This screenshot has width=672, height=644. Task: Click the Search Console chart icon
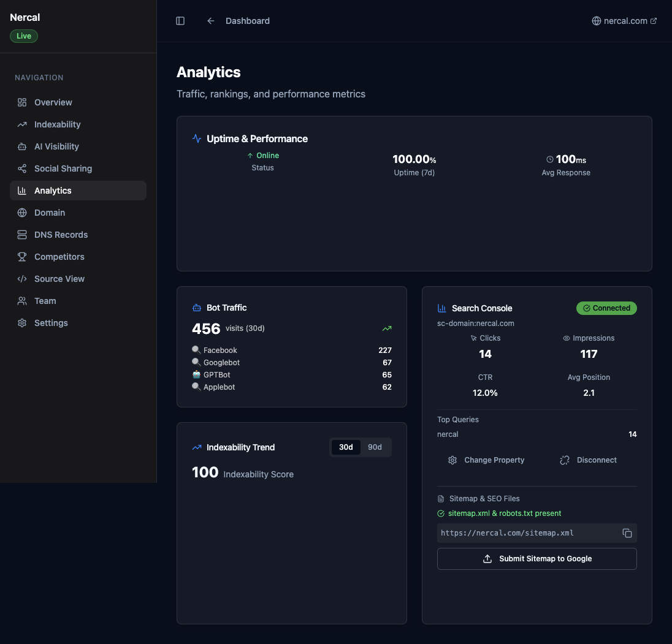442,308
